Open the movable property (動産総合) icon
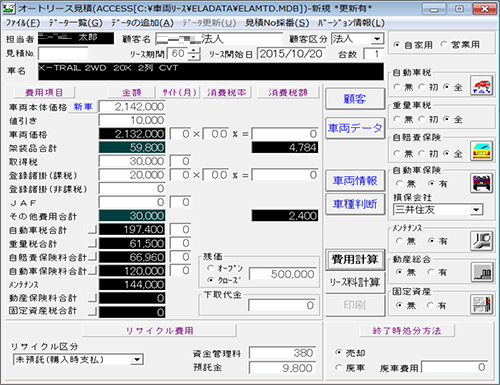 pyautogui.click(x=482, y=272)
